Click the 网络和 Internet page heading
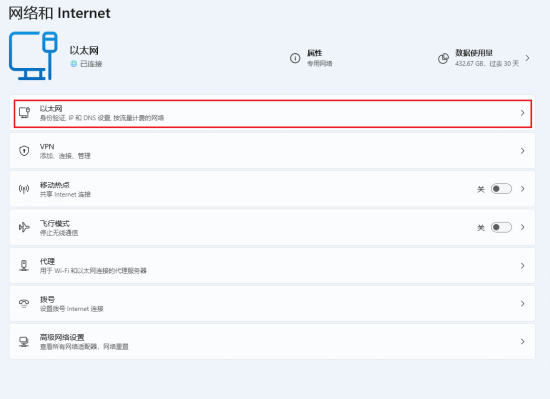 [59, 13]
